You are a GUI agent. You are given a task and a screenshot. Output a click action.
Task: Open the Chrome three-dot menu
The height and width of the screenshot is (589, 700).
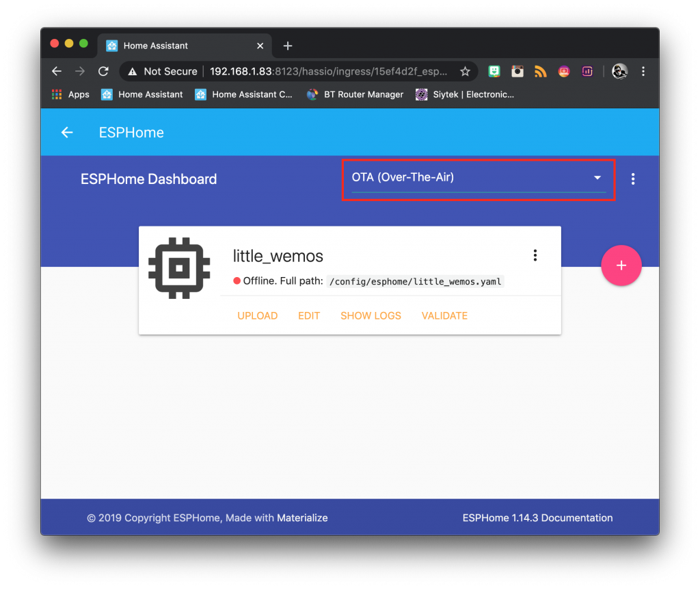click(x=643, y=72)
